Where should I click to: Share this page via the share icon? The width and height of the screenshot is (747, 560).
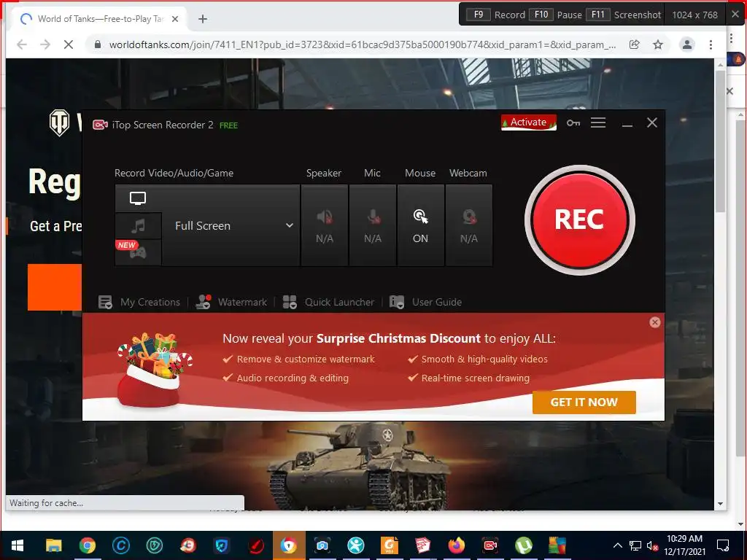click(x=634, y=44)
